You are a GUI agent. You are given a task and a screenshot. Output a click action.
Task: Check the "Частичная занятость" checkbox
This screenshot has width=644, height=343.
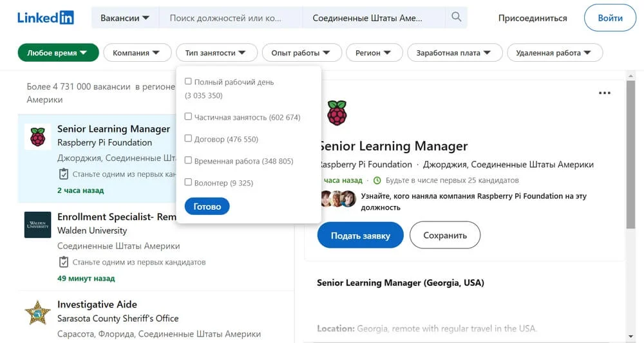(188, 117)
